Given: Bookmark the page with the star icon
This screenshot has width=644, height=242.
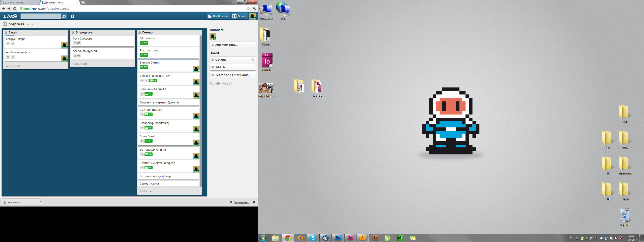Looking at the screenshot, I should tap(248, 8).
